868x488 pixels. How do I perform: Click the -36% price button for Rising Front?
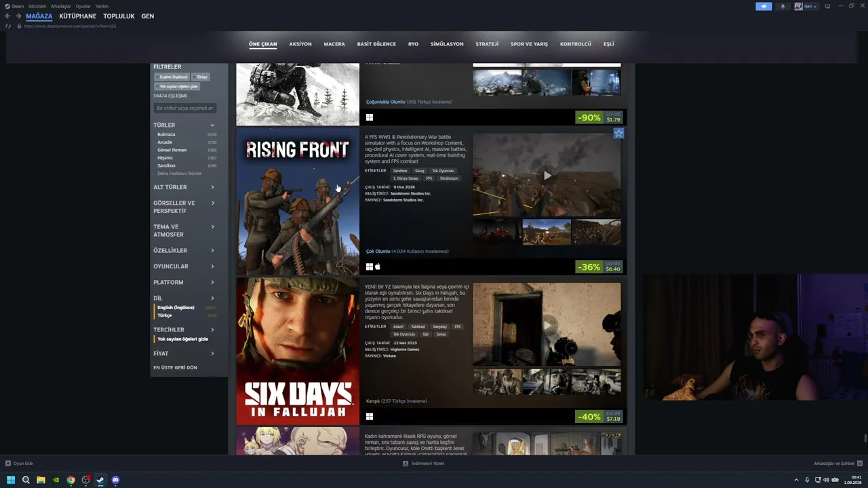[599, 267]
